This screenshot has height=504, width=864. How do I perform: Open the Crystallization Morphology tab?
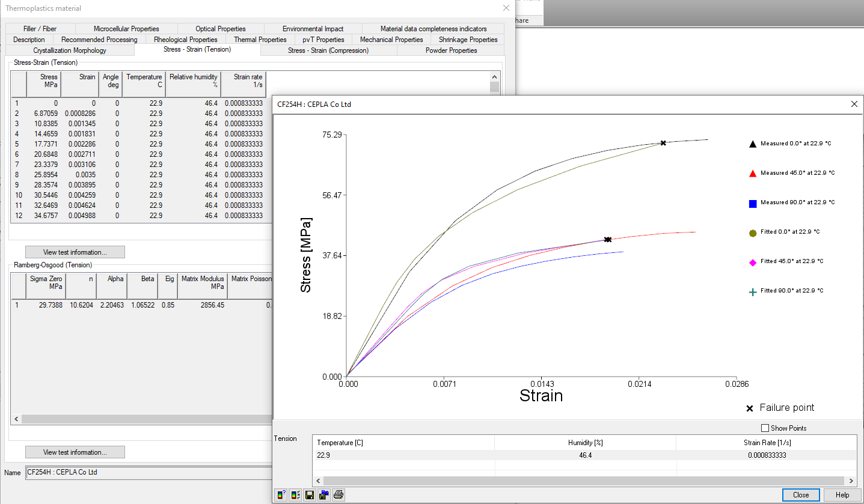70,50
